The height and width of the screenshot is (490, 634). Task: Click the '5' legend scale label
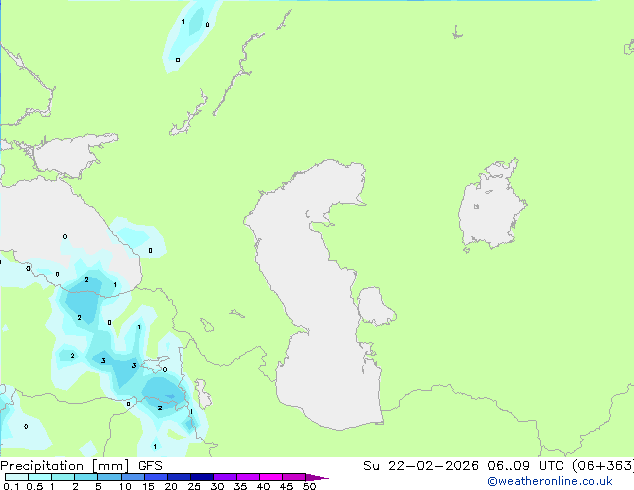[x=98, y=486]
